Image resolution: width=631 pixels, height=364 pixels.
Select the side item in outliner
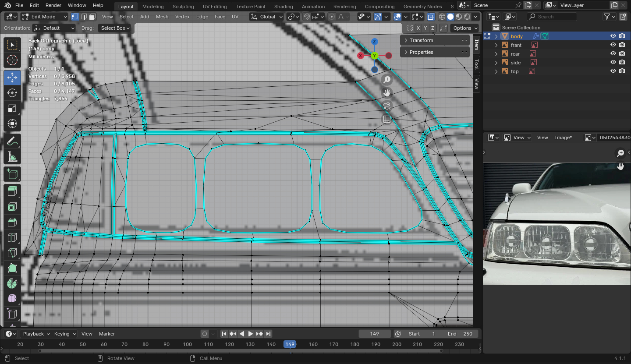tap(516, 63)
